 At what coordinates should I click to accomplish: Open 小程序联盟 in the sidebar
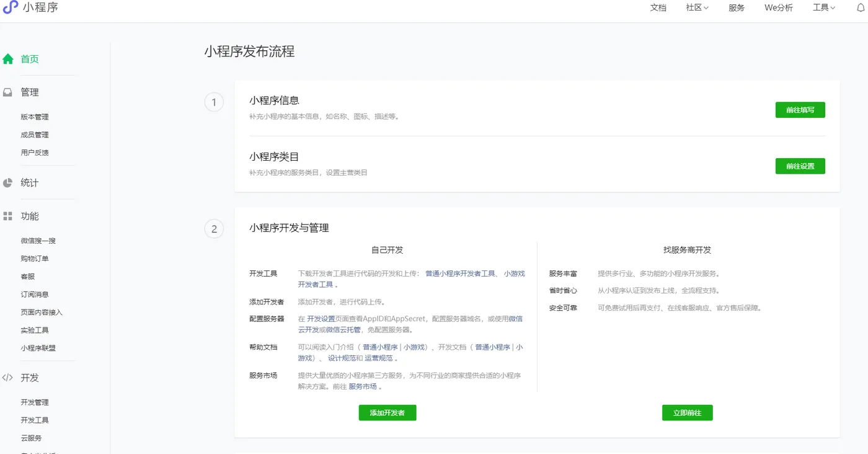[38, 349]
